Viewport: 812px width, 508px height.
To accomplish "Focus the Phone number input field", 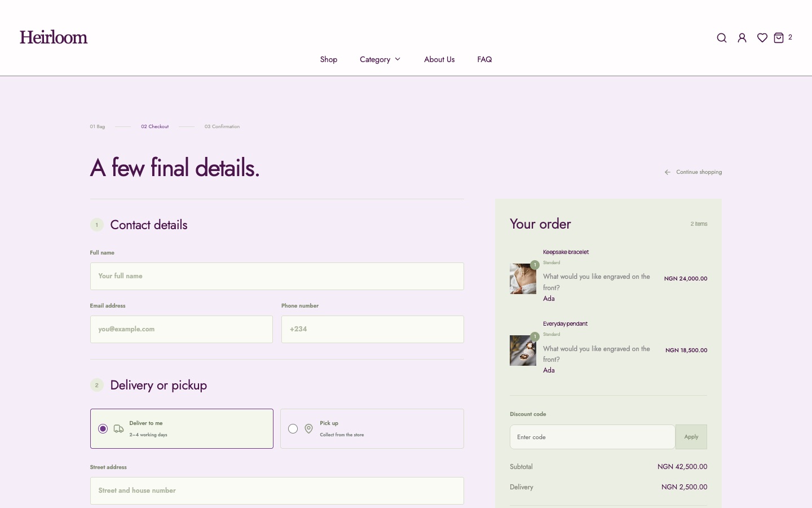I will pos(373,329).
